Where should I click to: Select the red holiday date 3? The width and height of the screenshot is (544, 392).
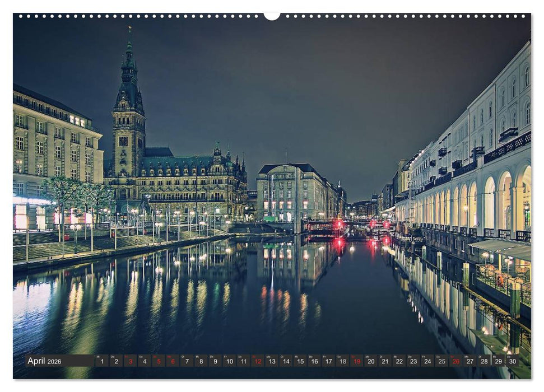point(130,363)
